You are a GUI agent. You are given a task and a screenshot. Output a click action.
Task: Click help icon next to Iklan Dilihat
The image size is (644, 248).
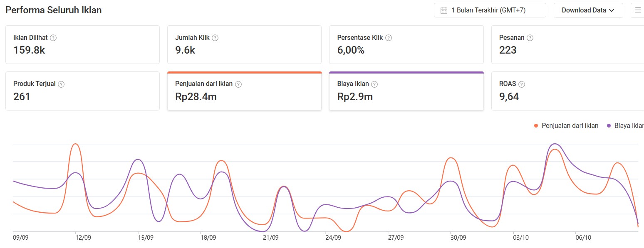click(53, 38)
